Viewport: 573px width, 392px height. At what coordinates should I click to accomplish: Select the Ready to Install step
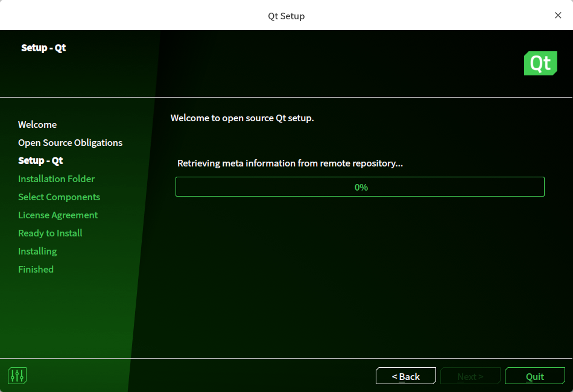50,233
